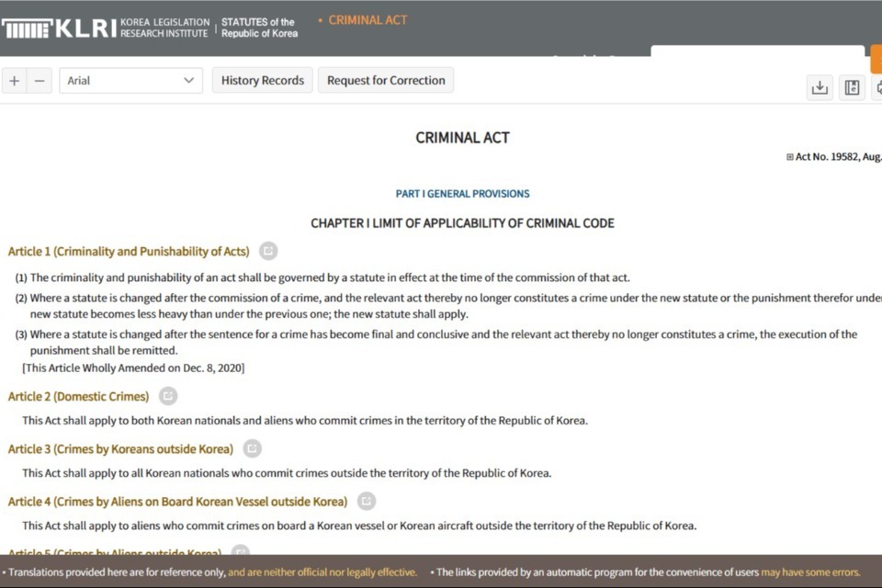Decrease font size with the minus button

(39, 81)
